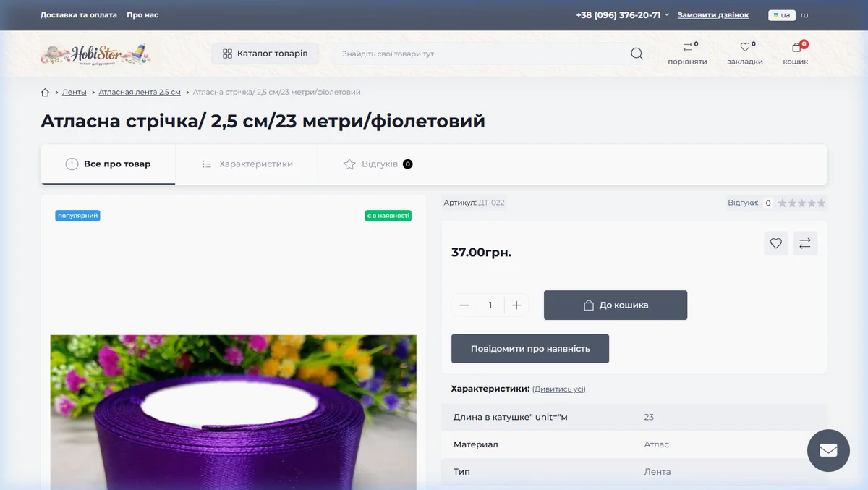Open Каталог товарів menu
Image resolution: width=868 pixels, height=490 pixels.
click(265, 54)
